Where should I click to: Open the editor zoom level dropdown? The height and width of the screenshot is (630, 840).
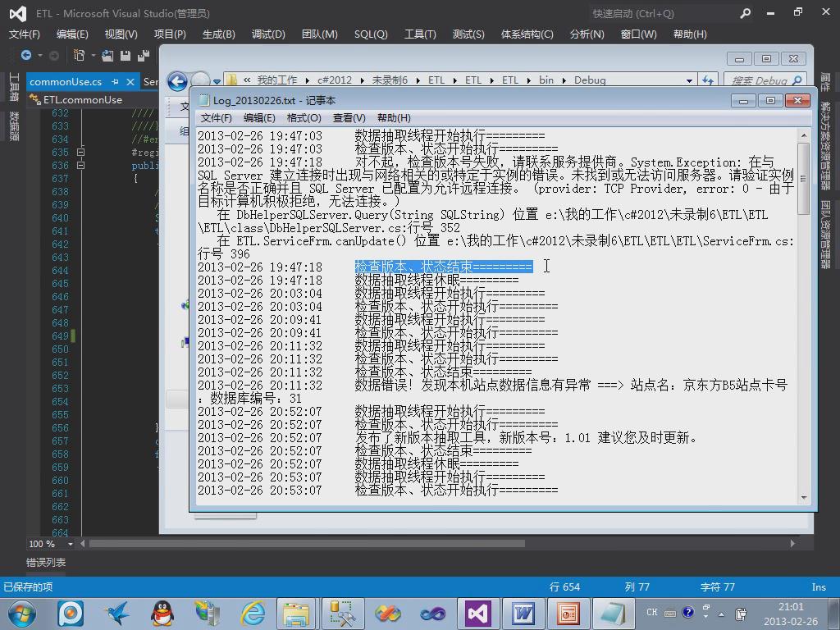click(x=71, y=544)
